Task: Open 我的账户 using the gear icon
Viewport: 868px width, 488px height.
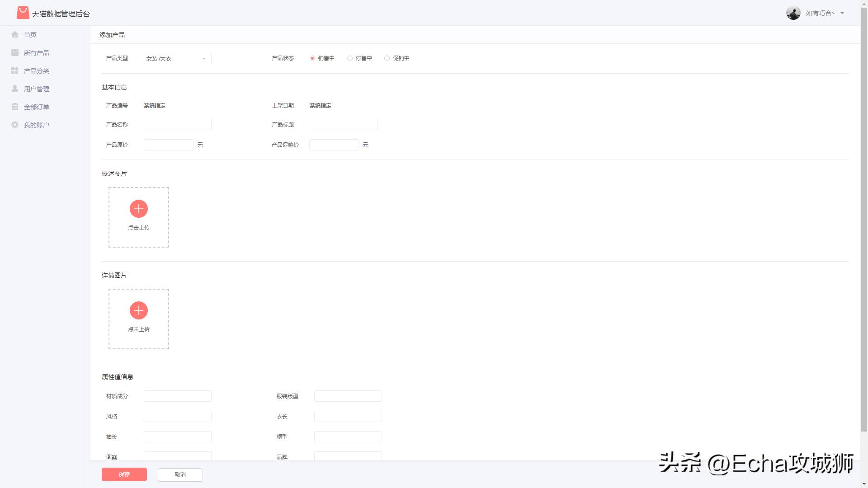Action: 15,125
